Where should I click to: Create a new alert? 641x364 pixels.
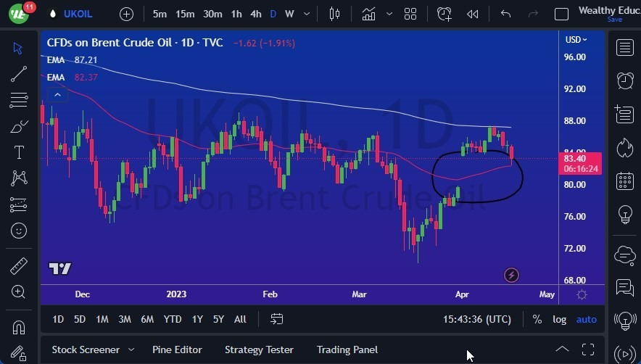pos(444,15)
